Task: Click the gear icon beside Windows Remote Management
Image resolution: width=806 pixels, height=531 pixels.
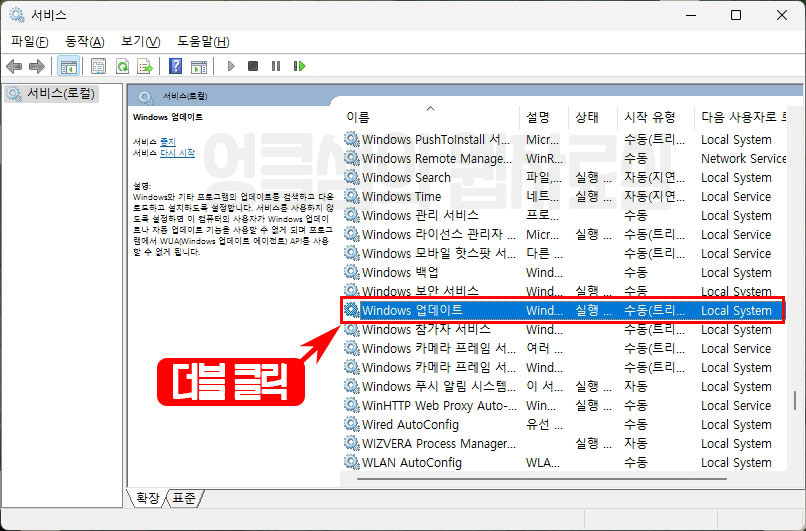Action: [x=352, y=158]
